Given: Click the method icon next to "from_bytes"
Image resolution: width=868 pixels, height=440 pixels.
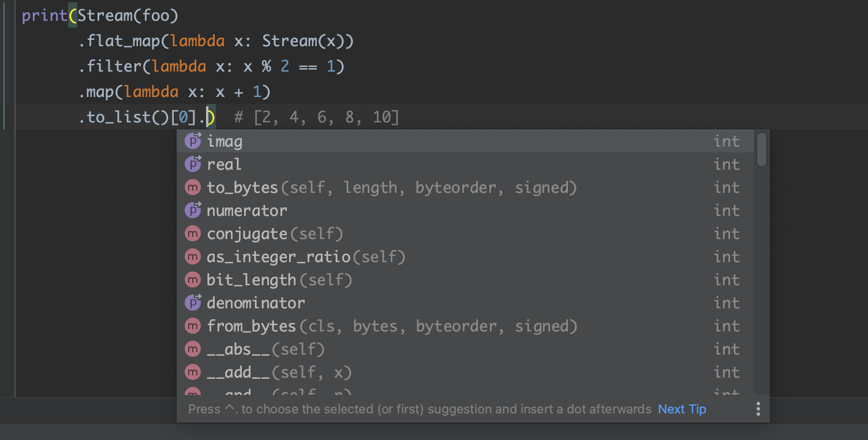Looking at the screenshot, I should 193,326.
